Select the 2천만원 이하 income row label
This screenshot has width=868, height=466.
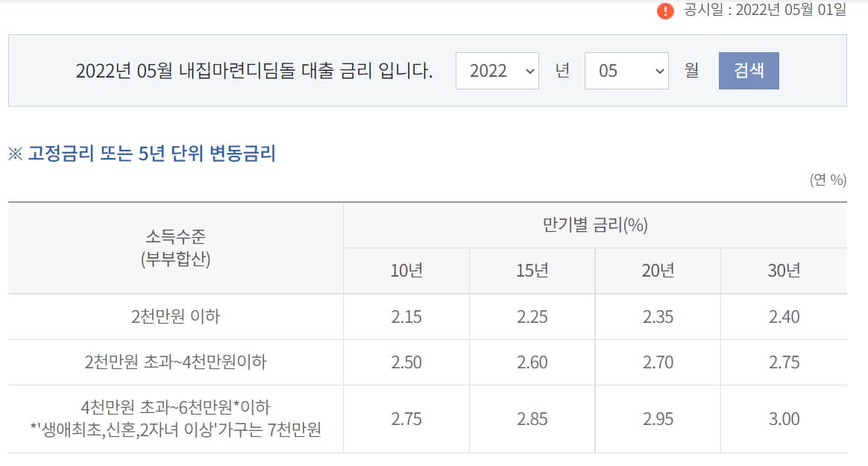point(174,316)
